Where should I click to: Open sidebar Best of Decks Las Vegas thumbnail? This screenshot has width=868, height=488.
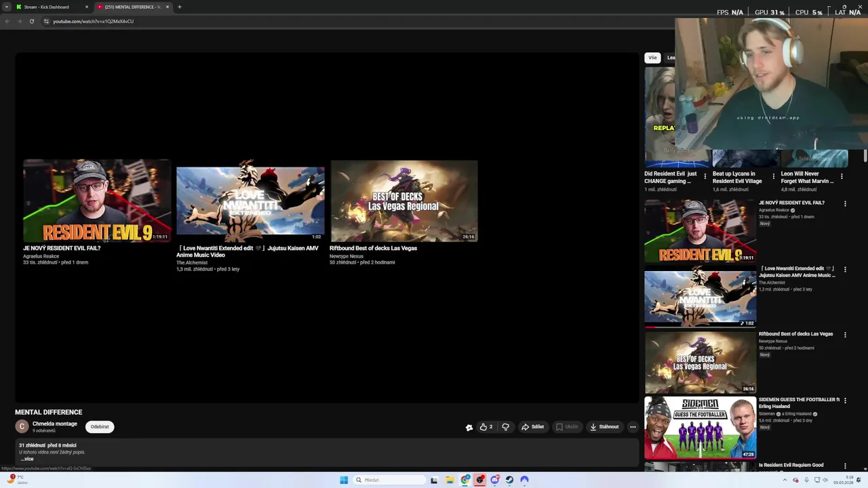click(700, 363)
